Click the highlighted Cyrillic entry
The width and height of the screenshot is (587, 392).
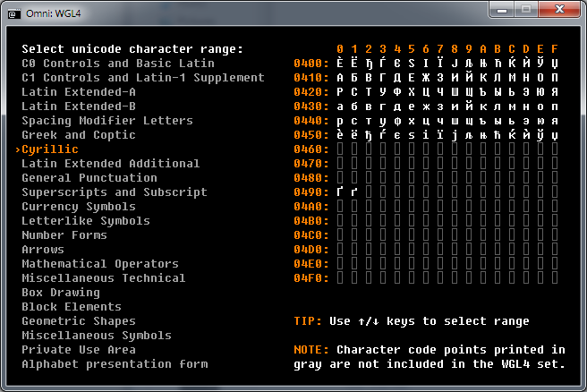tap(50, 149)
